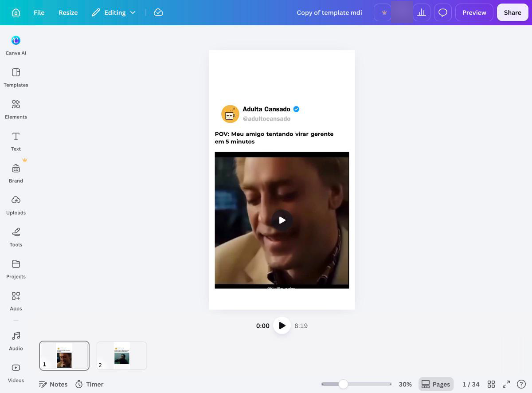The width and height of the screenshot is (532, 393).
Task: Select the '@adultocansado' handle text
Action: coord(266,119)
